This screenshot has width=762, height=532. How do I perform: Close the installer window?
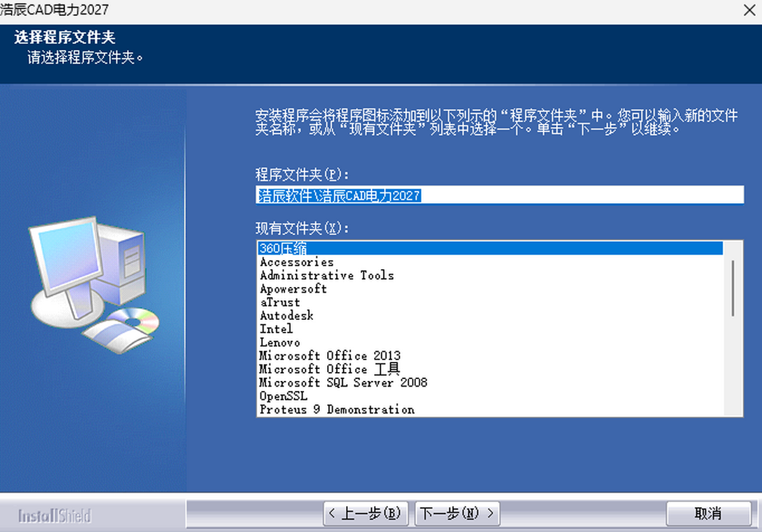coord(749,10)
